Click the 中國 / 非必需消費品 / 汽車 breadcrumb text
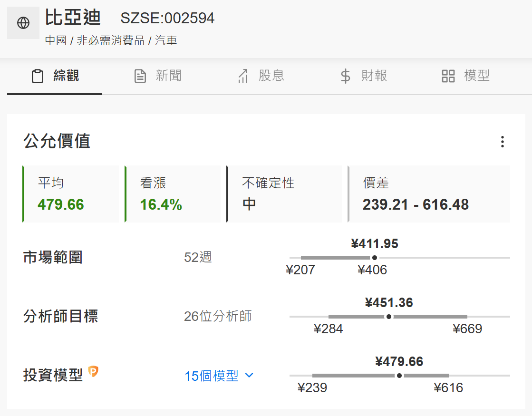 tap(111, 40)
